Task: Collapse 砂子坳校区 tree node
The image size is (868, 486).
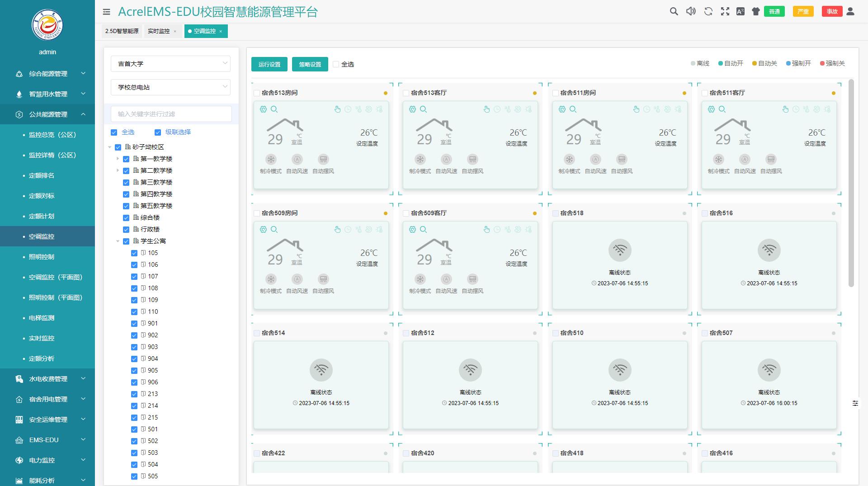Action: click(110, 147)
